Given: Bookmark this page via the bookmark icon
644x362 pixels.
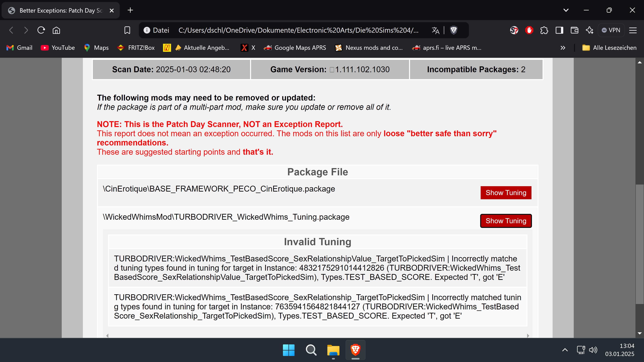Looking at the screenshot, I should click(127, 30).
